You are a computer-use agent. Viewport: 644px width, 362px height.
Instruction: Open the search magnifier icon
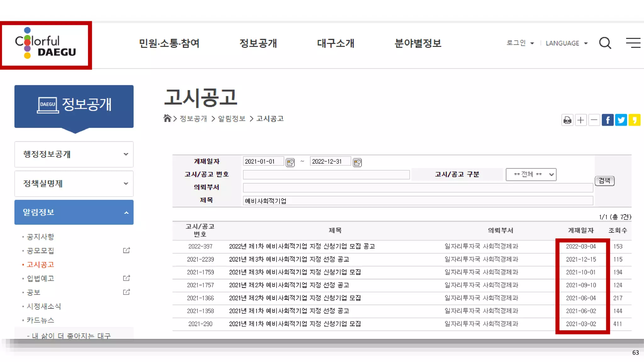point(605,43)
